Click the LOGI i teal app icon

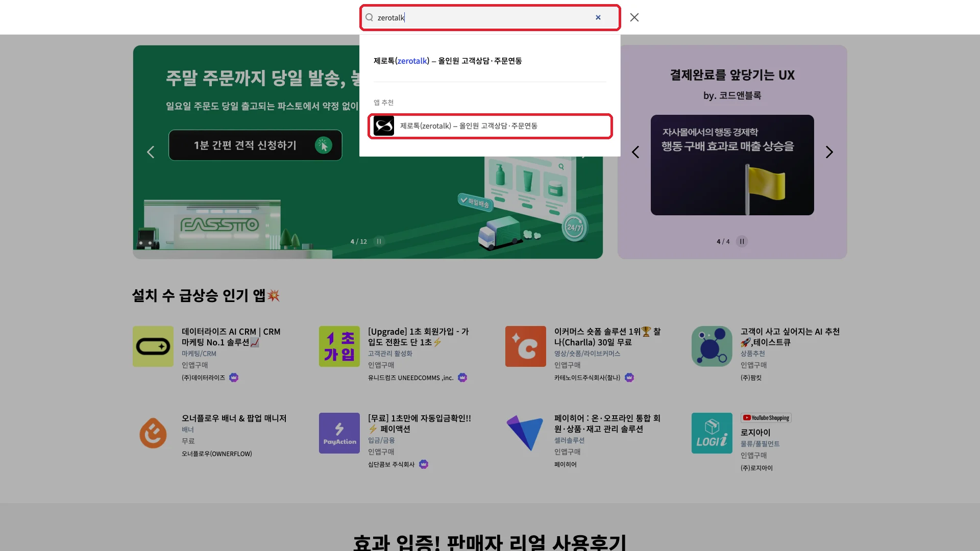pos(712,433)
